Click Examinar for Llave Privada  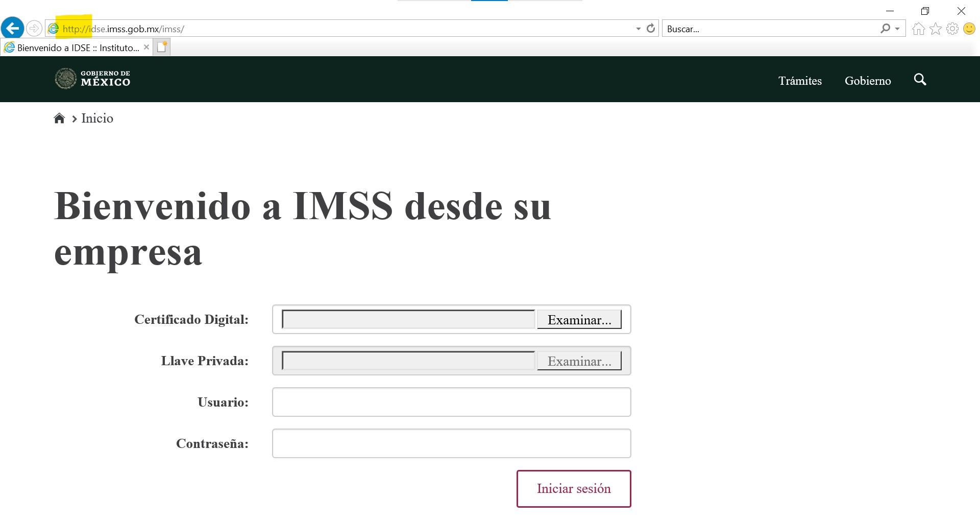(579, 361)
